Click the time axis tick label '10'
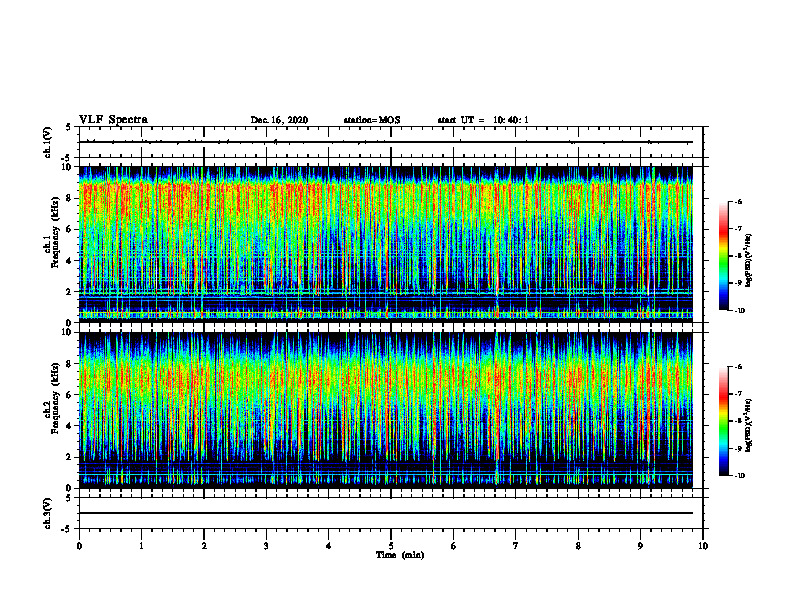Screen dimensions: 792x612 (703, 546)
